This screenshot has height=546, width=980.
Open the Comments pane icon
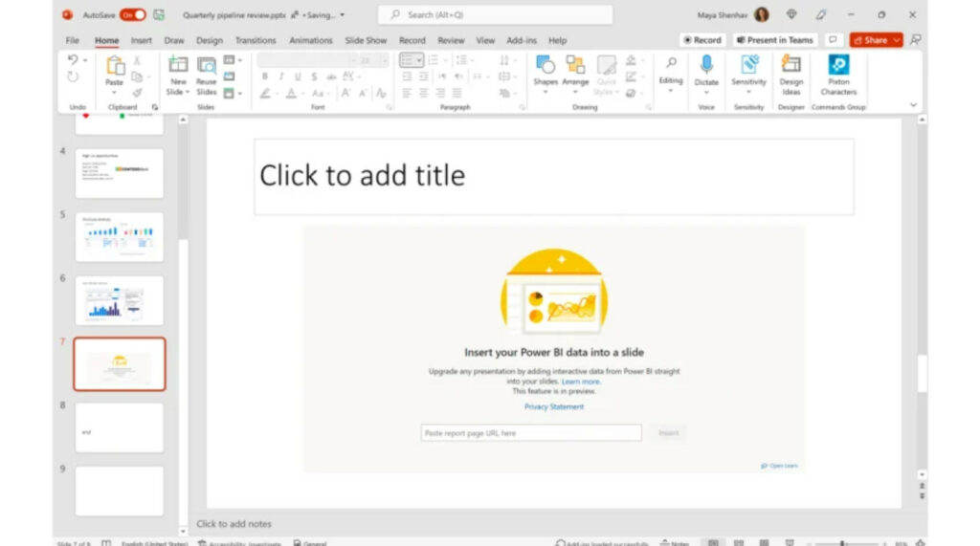tap(833, 40)
